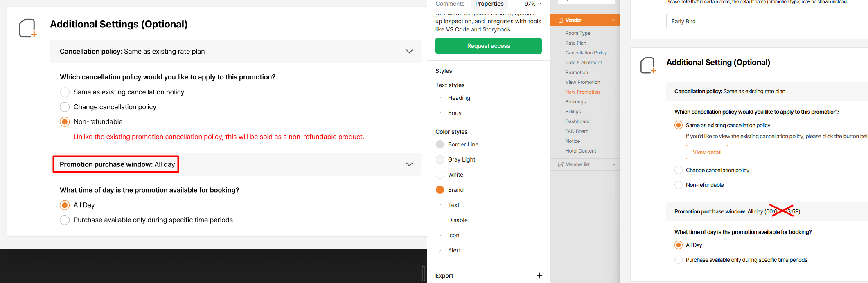Select Purchase available only during specific time periods
The width and height of the screenshot is (868, 283).
[65, 220]
